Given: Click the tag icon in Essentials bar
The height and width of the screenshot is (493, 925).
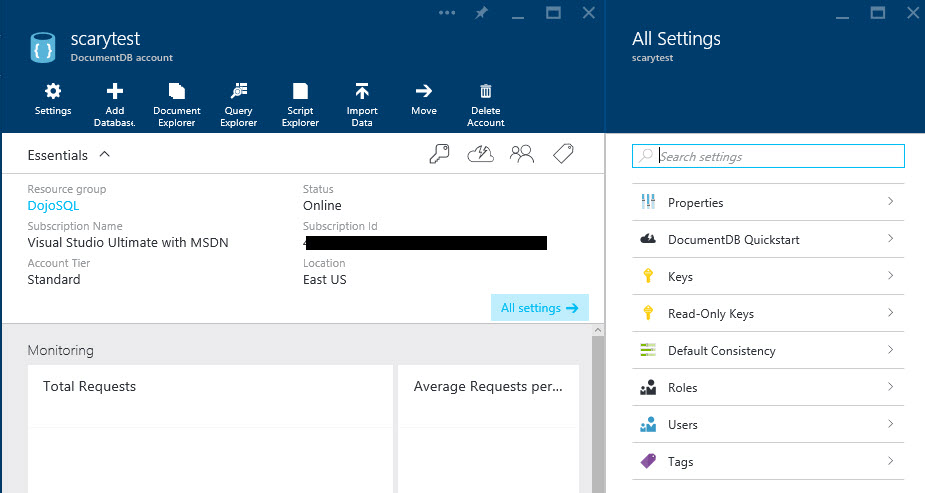Looking at the screenshot, I should 563,155.
